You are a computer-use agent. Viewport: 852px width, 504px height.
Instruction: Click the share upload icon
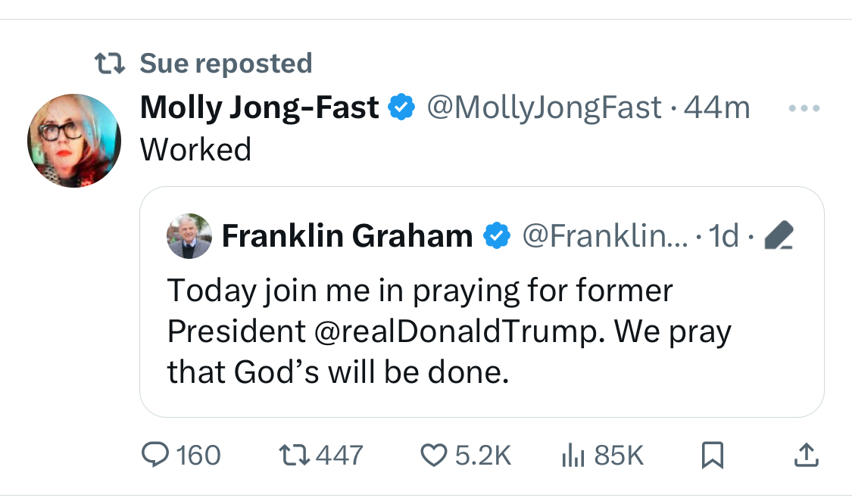tap(806, 455)
